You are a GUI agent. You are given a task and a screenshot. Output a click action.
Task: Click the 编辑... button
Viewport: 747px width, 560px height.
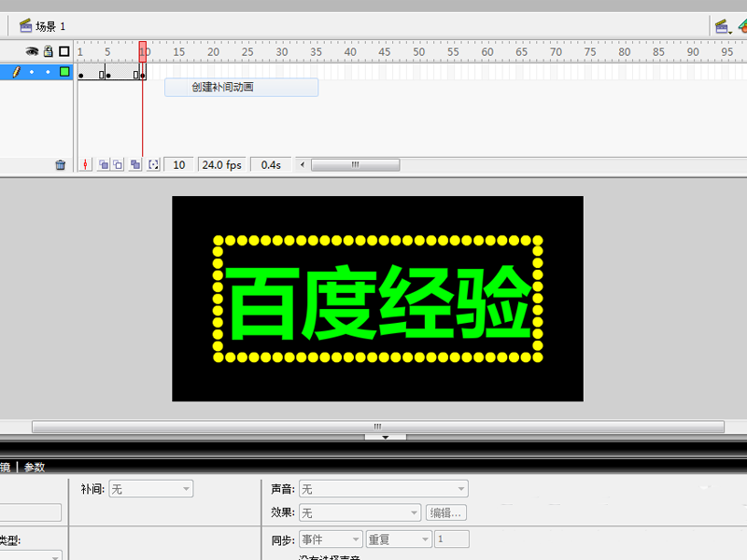(446, 512)
